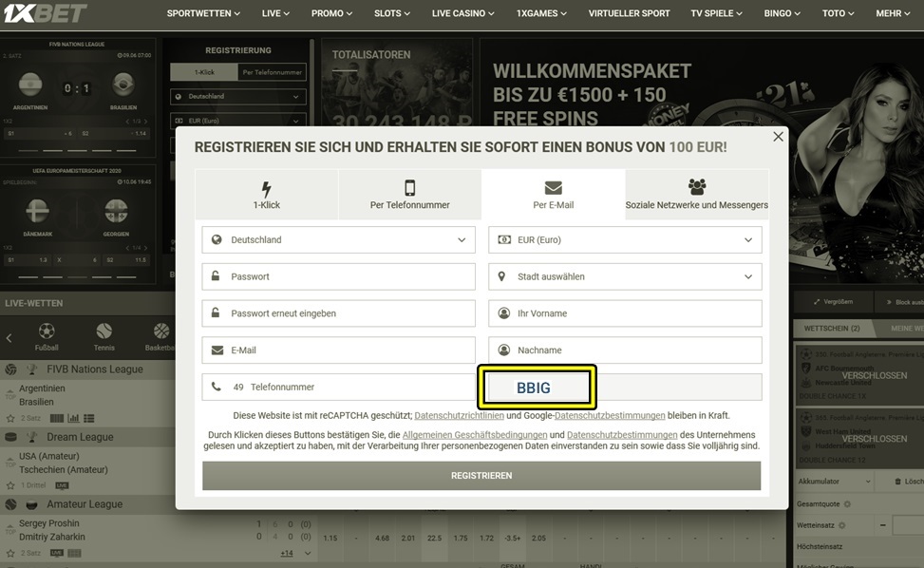The height and width of the screenshot is (568, 924).
Task: Click Gesamtquote settings gear
Action: (x=847, y=503)
